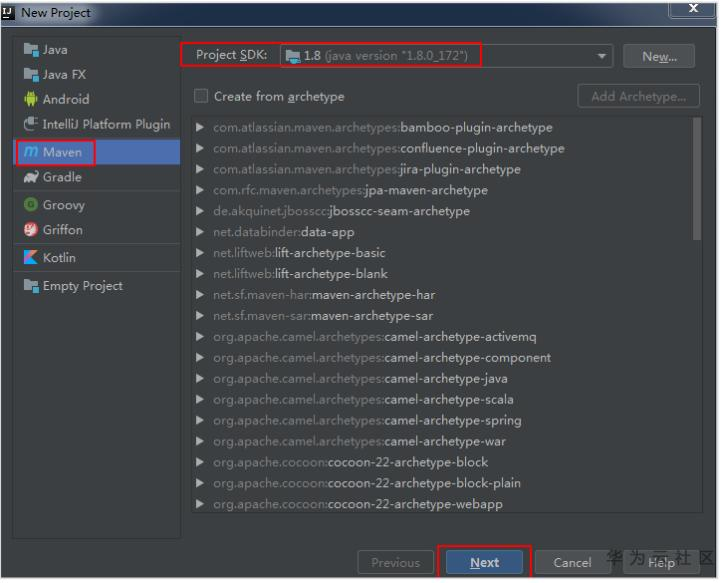Expand camel-archetype-activemq entry
The image size is (727, 583).
[x=200, y=336]
